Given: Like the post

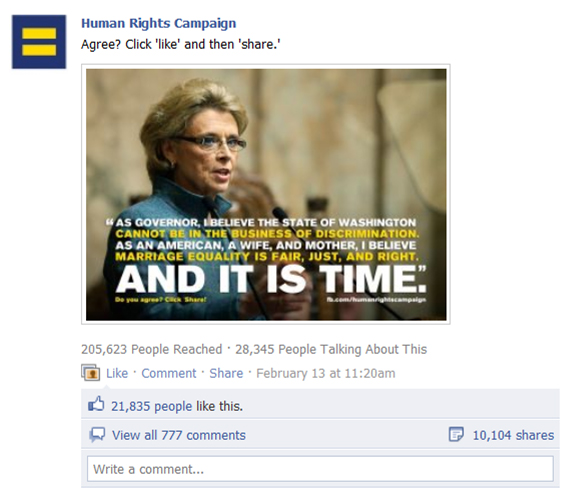Looking at the screenshot, I should 117,373.
